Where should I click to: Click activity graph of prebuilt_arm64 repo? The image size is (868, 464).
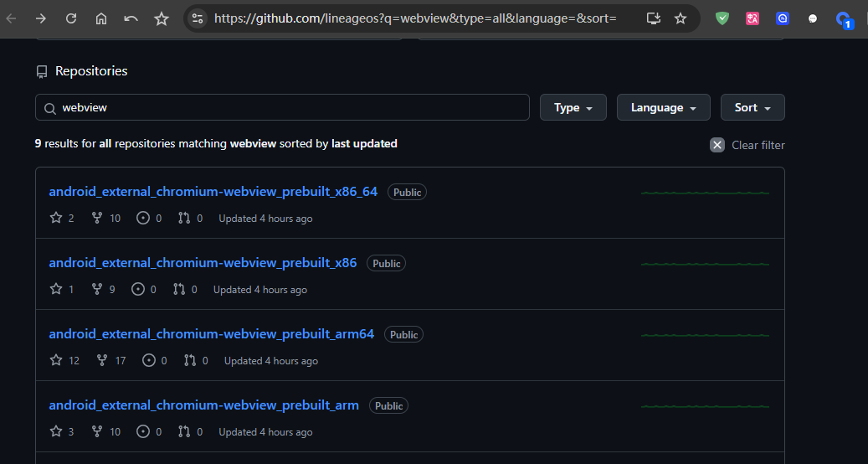click(x=705, y=335)
